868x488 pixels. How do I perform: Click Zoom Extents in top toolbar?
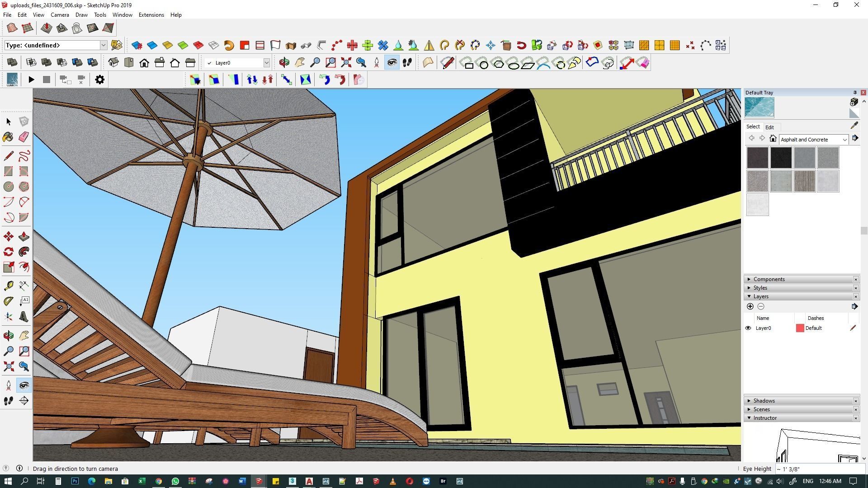click(346, 63)
